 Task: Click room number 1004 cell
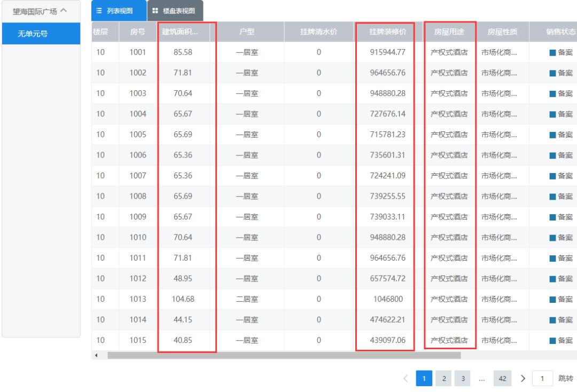138,114
